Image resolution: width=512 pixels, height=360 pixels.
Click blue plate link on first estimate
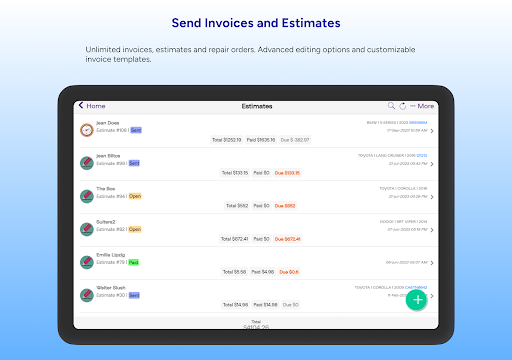pos(418,123)
